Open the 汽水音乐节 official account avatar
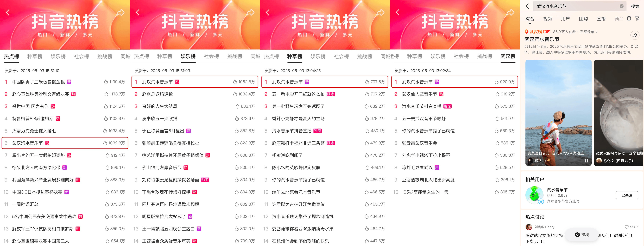The width and height of the screenshot is (644, 246). click(x=534, y=195)
